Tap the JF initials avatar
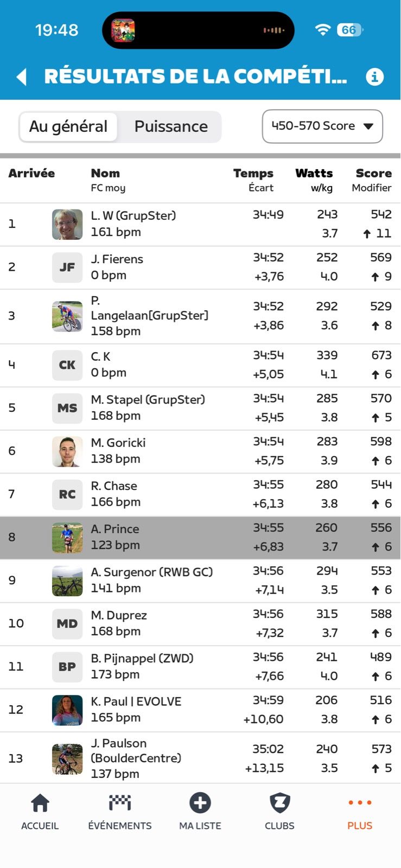 [x=67, y=267]
